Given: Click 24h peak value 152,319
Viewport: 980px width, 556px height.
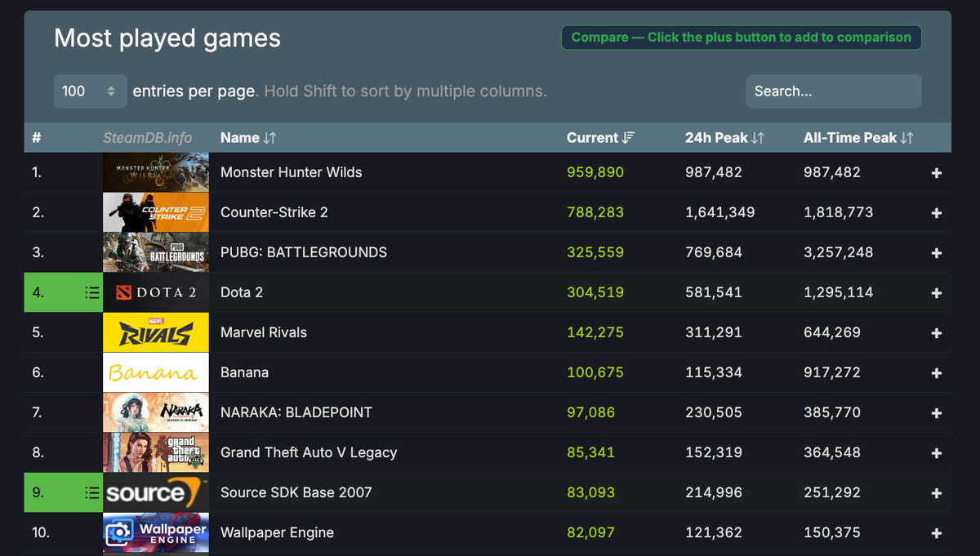Looking at the screenshot, I should pos(714,452).
